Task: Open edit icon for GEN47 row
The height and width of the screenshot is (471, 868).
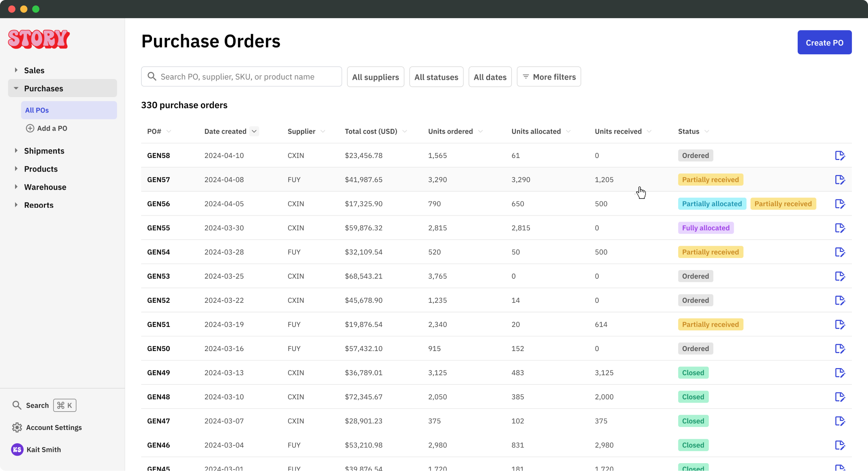Action: point(840,421)
